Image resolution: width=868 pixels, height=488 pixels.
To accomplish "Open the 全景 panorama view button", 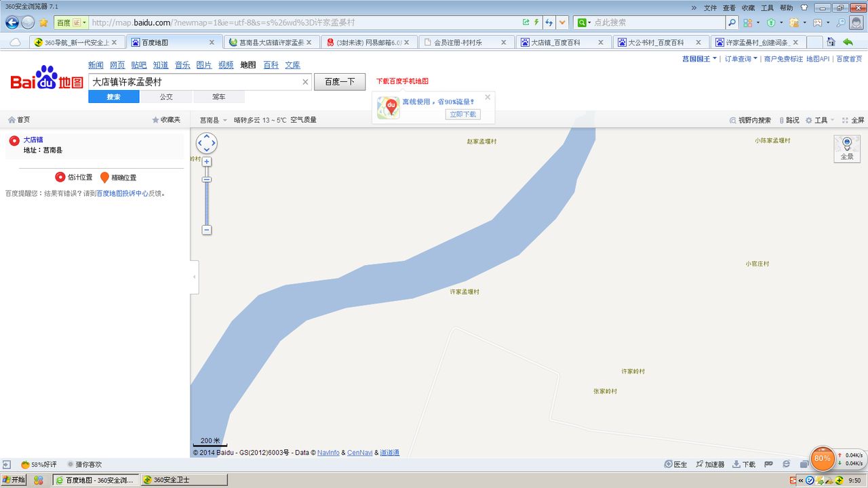I will click(847, 148).
